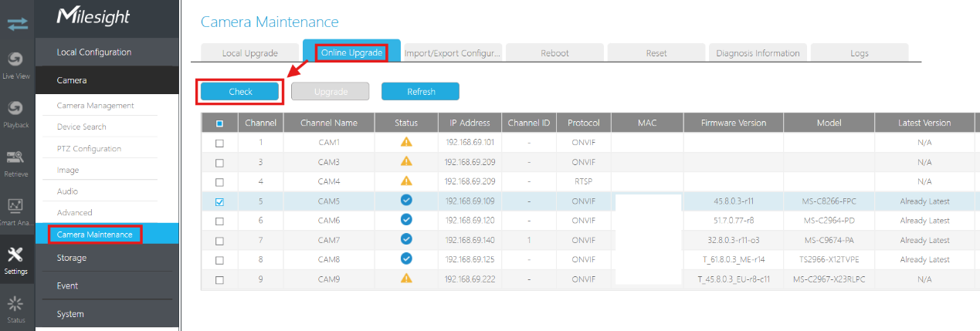980x331 pixels.
Task: Click CAM1 warning status icon
Action: (x=406, y=142)
